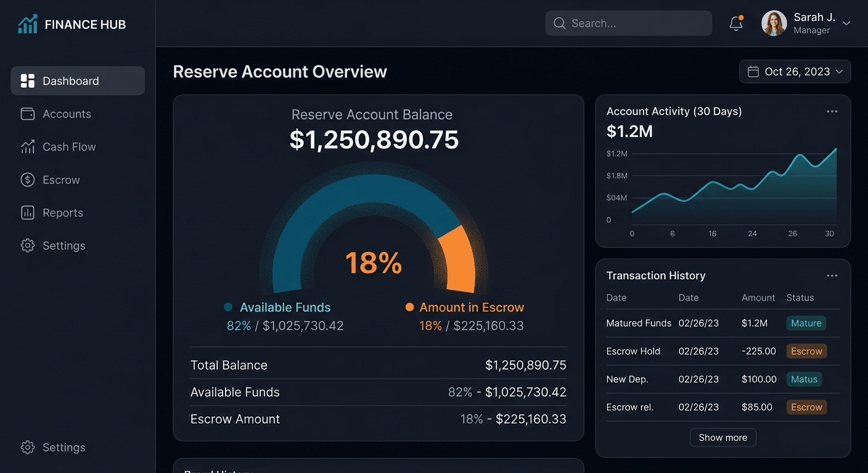Click the Mature status badge
The image size is (868, 473).
[806, 323]
